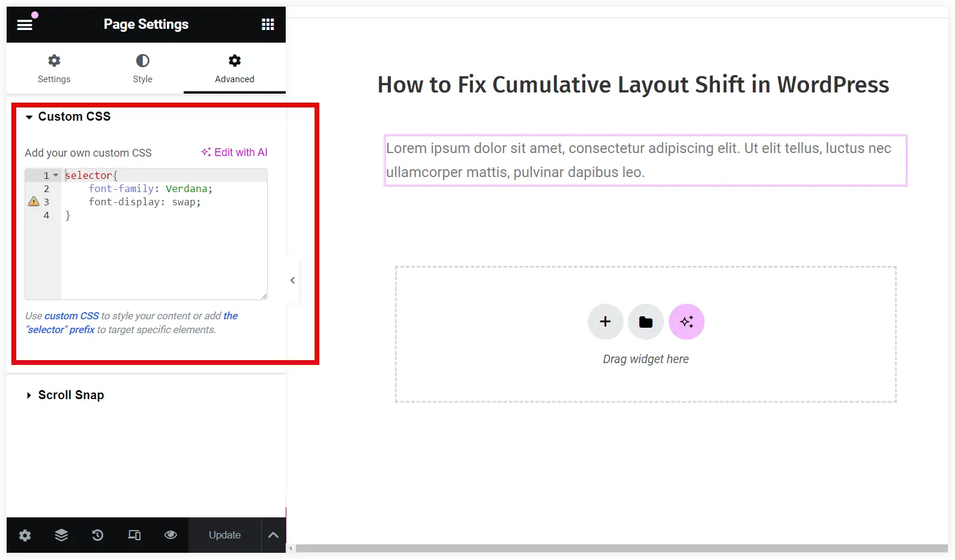Image resolution: width=955 pixels, height=560 pixels.
Task: Open the hamburger menu in Page Settings header
Action: [25, 25]
